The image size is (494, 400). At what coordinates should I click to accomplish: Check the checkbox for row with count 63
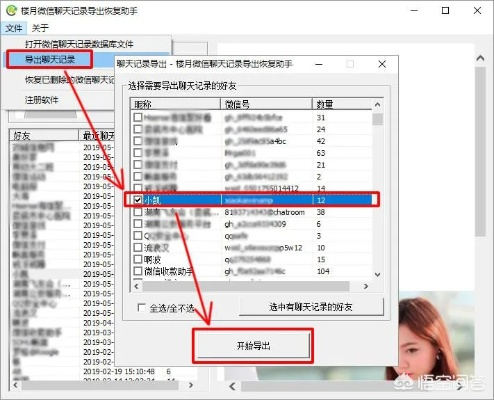tap(138, 153)
